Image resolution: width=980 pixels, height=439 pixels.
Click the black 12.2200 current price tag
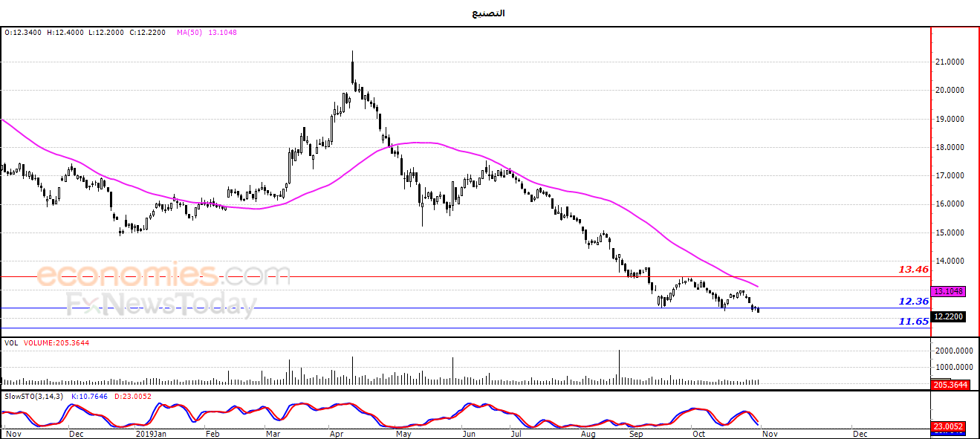pos(949,316)
